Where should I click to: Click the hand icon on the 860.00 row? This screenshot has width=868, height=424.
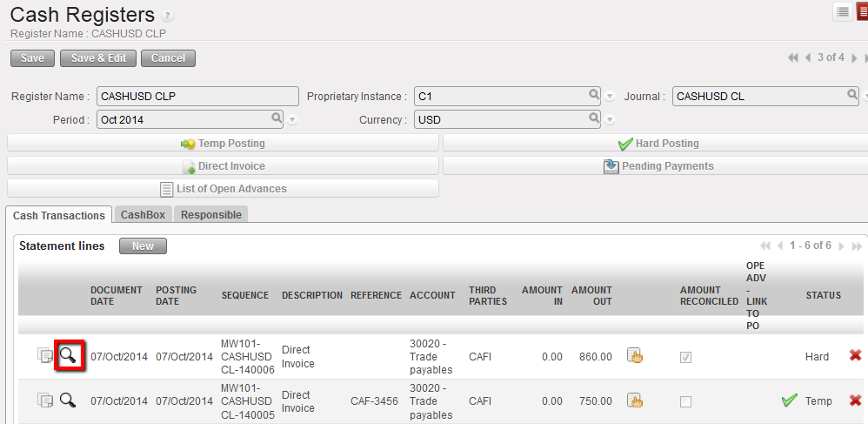[635, 355]
